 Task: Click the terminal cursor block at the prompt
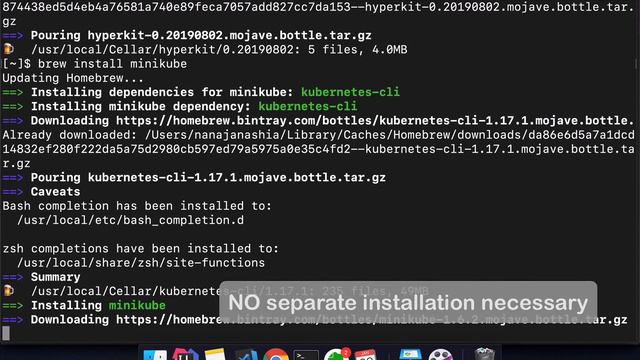[x=6, y=333]
